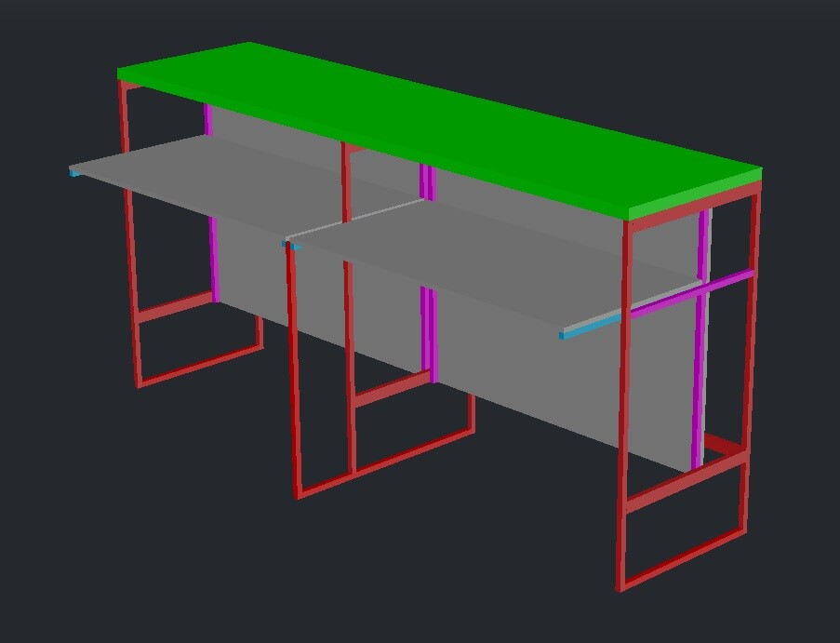Pick the leftmost red frame's front leg
The width and height of the screenshot is (840, 643).
[131, 279]
